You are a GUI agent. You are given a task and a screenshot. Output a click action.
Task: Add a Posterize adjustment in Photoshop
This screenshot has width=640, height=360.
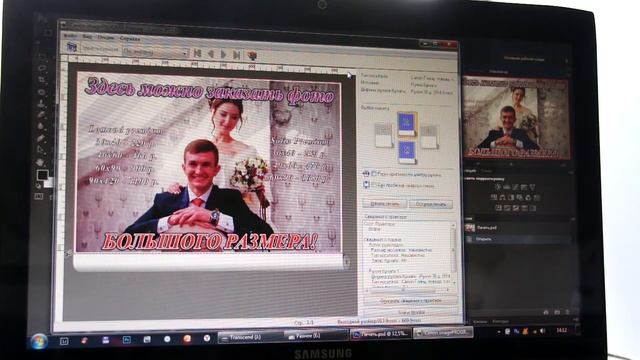[x=507, y=208]
